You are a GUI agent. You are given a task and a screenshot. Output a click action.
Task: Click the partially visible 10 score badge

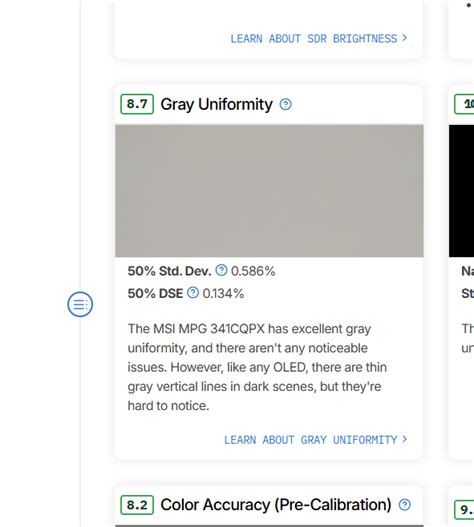464,104
